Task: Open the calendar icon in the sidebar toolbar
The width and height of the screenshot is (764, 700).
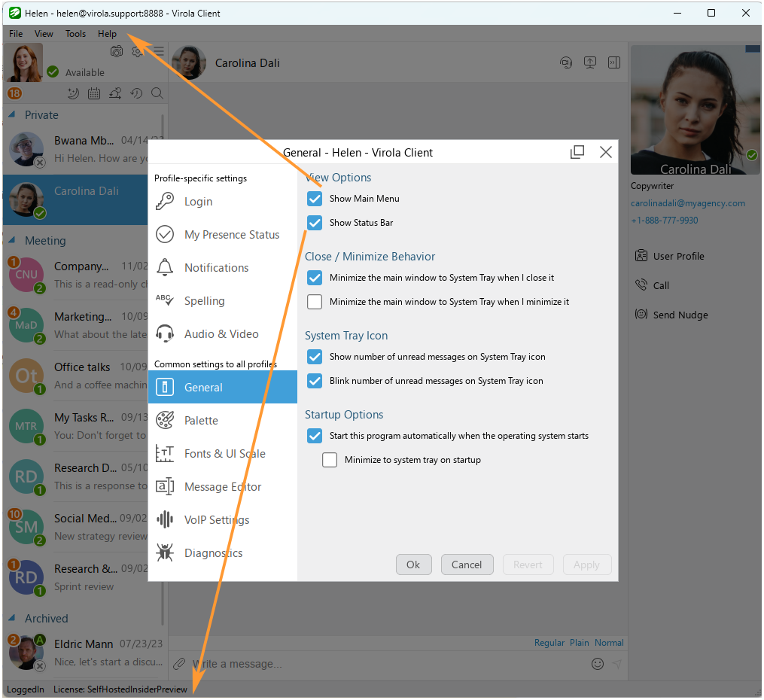Action: [x=93, y=93]
